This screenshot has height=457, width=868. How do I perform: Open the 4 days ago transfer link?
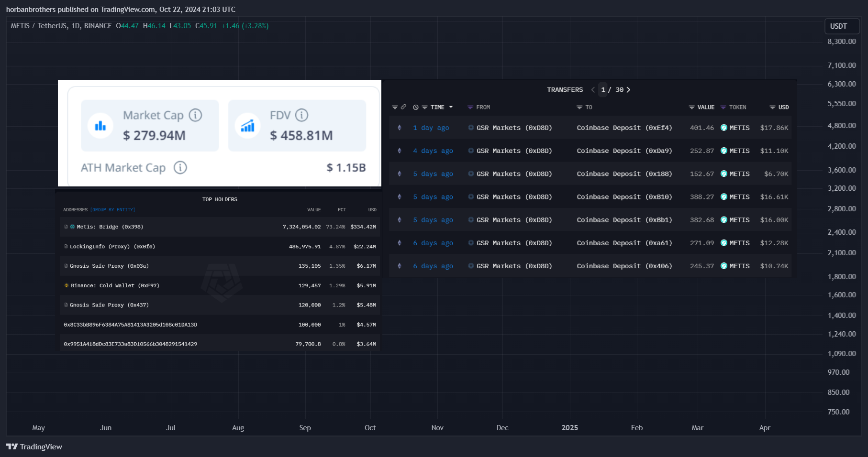(433, 151)
